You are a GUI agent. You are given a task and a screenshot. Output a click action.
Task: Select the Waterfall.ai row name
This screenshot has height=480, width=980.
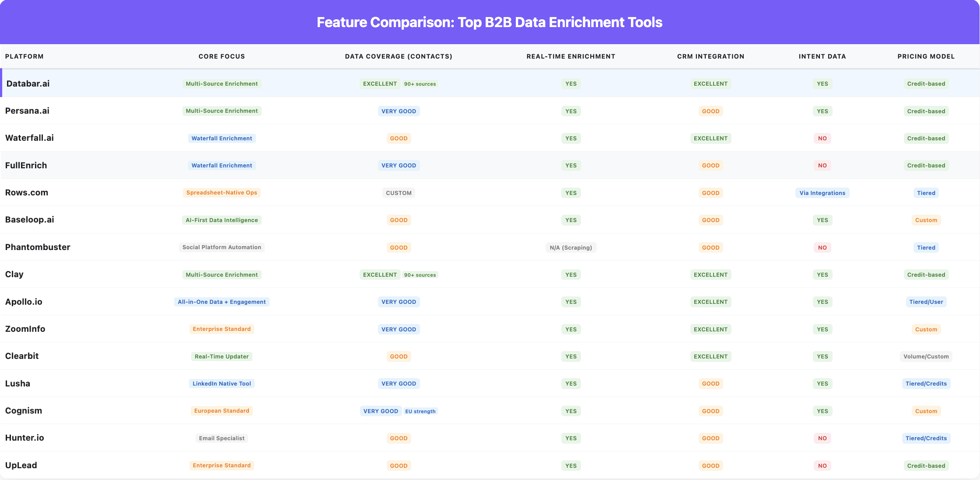point(29,138)
